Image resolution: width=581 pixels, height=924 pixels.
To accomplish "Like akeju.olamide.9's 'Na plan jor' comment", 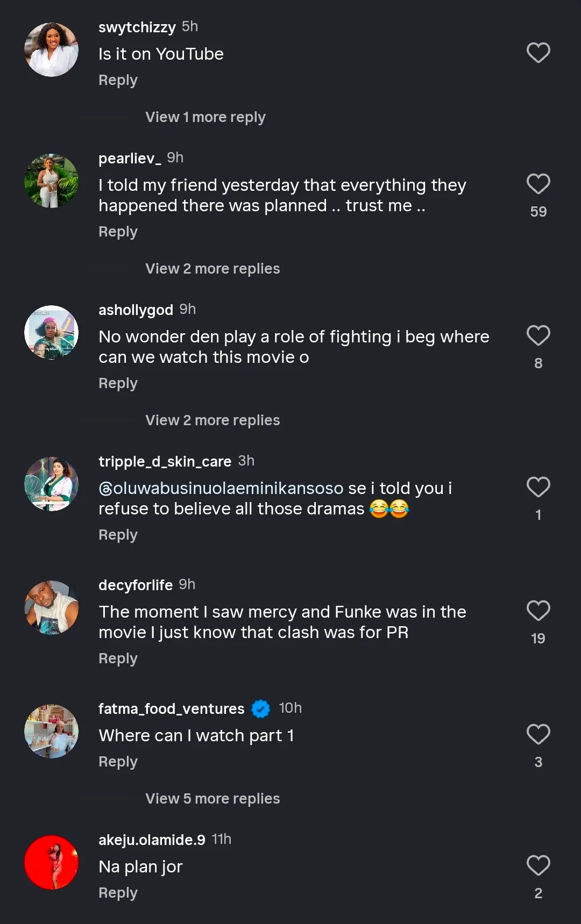I will [x=538, y=865].
